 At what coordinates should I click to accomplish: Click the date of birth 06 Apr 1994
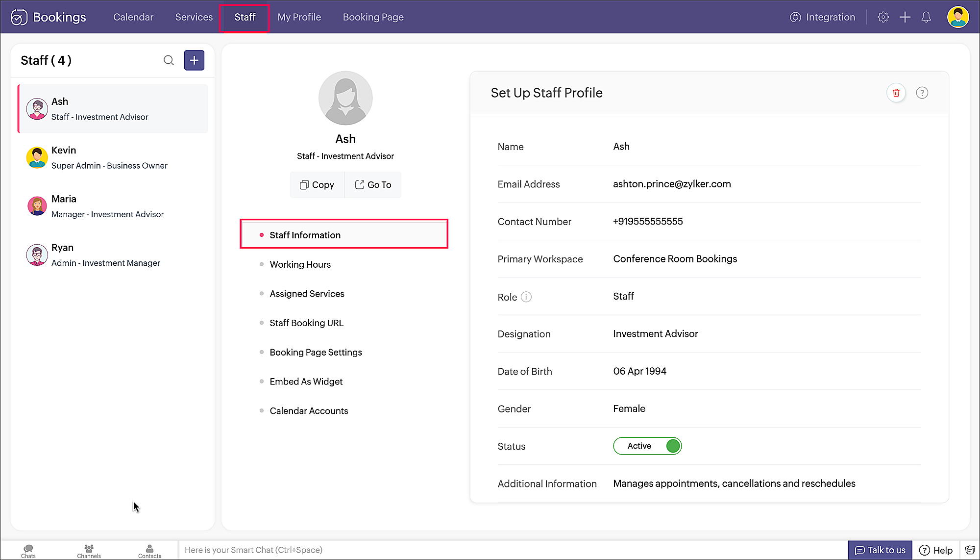(639, 371)
